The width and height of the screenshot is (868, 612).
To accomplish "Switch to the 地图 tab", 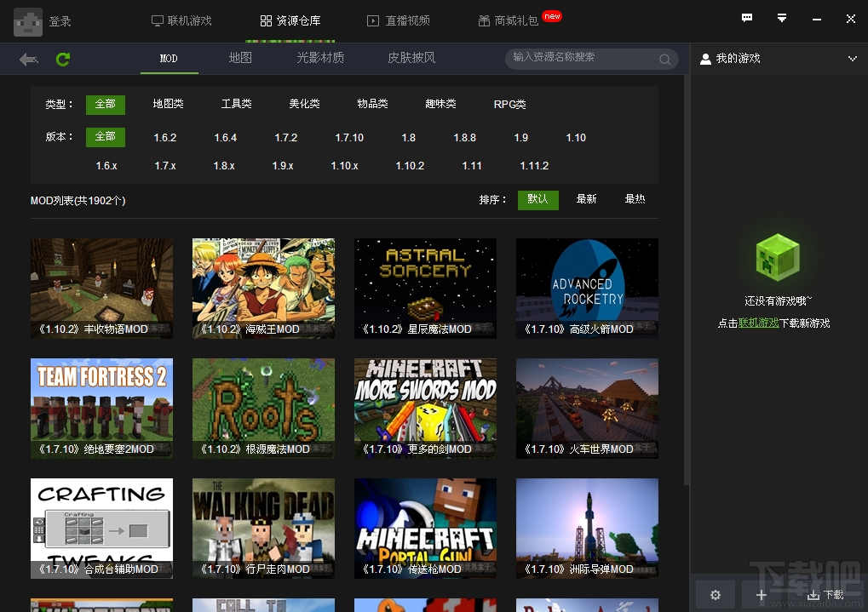I will pos(240,58).
